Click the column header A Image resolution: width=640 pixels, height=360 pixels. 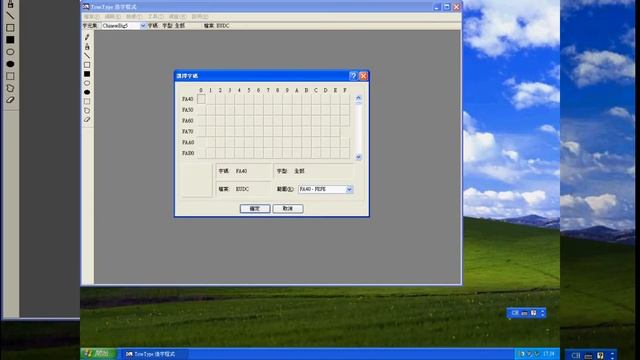tap(297, 90)
